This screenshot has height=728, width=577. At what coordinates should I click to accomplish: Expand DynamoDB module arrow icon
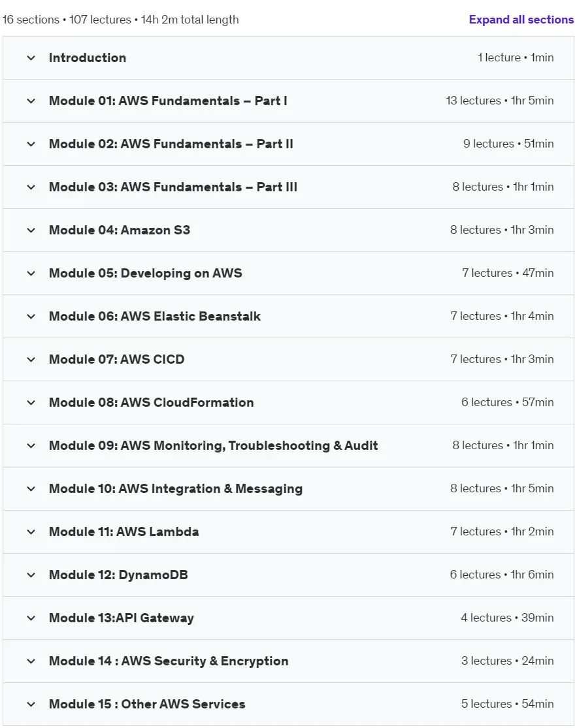(31, 575)
